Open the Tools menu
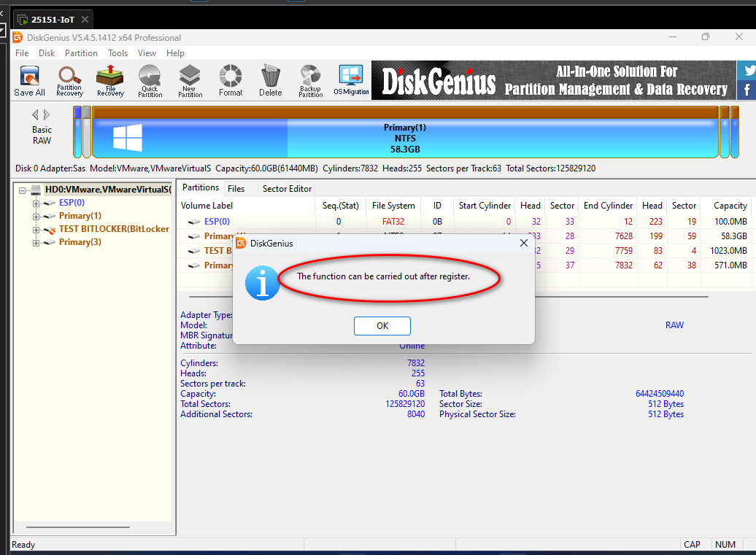This screenshot has height=555, width=756. tap(117, 53)
